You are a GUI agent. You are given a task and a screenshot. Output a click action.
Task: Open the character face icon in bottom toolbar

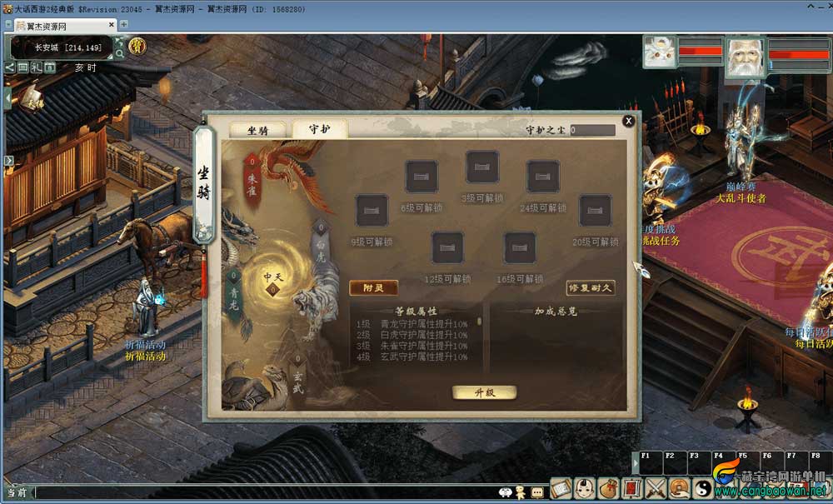[x=585, y=488]
